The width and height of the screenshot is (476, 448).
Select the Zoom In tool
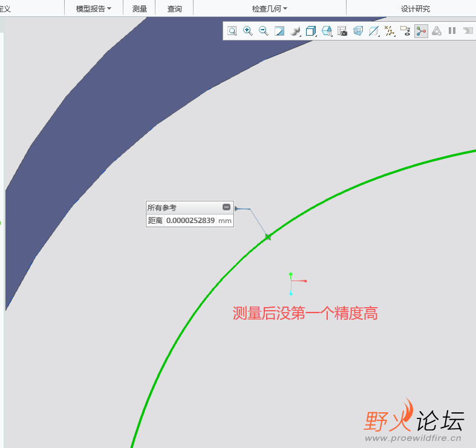tap(248, 31)
